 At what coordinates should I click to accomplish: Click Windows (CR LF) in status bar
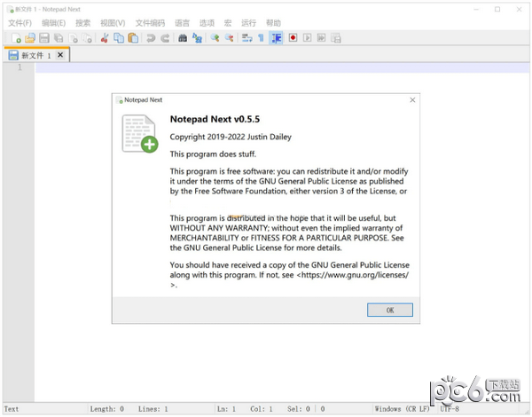(402, 409)
